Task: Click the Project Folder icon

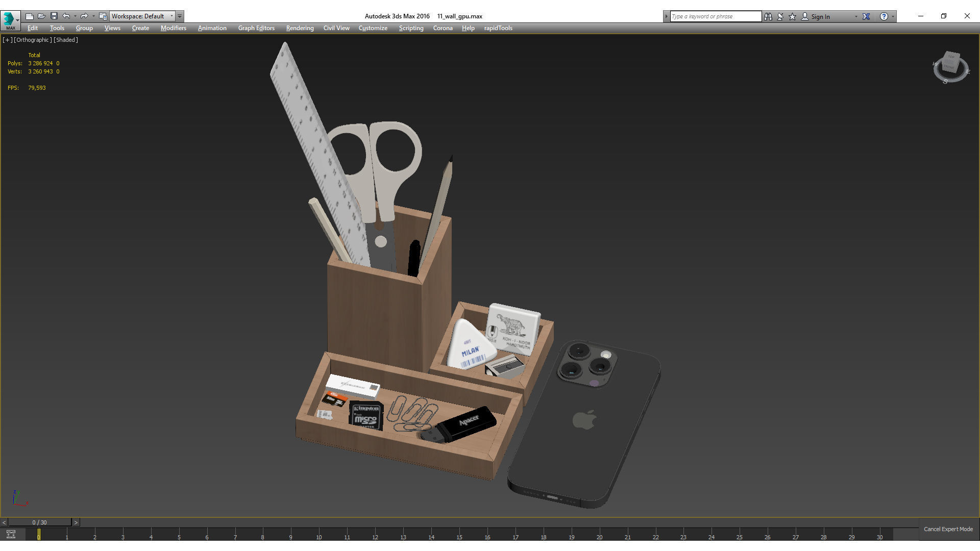Action: [103, 16]
